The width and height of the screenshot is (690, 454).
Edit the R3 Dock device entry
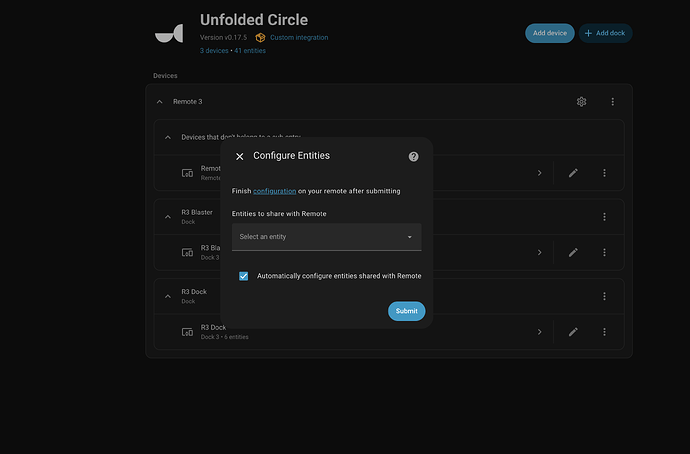tap(573, 331)
